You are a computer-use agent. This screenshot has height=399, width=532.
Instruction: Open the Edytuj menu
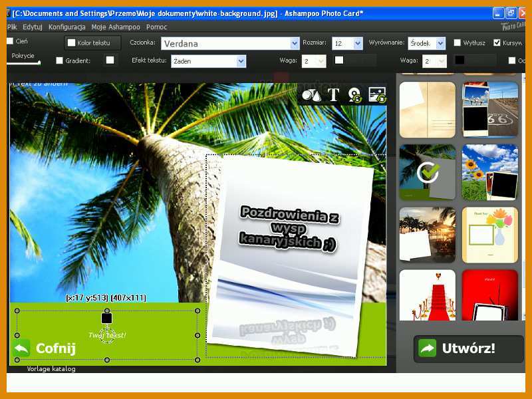point(33,27)
